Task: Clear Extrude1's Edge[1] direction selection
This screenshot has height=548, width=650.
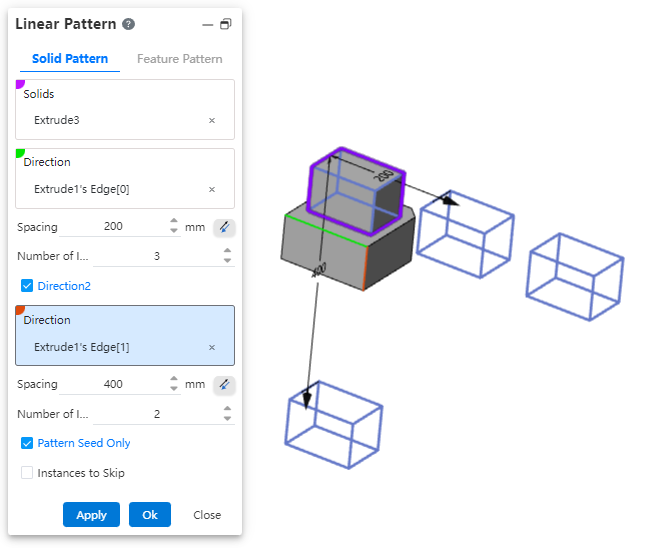Action: pyautogui.click(x=211, y=347)
